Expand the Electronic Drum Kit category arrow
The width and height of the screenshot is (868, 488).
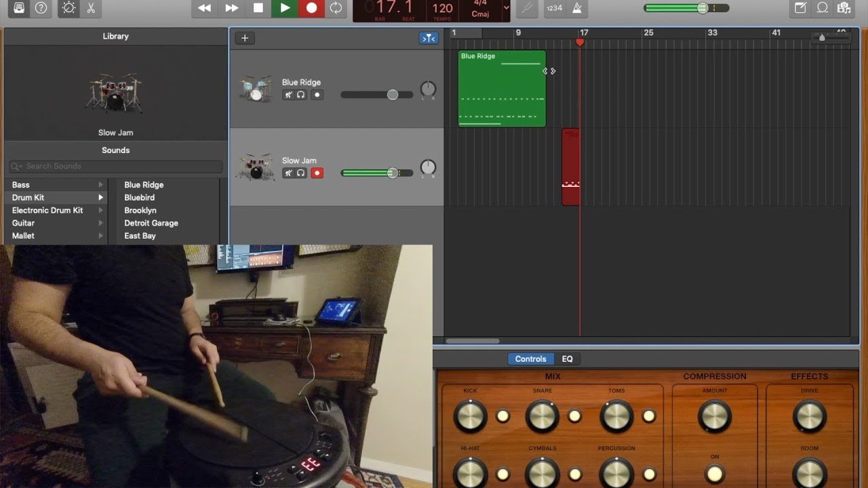click(100, 210)
